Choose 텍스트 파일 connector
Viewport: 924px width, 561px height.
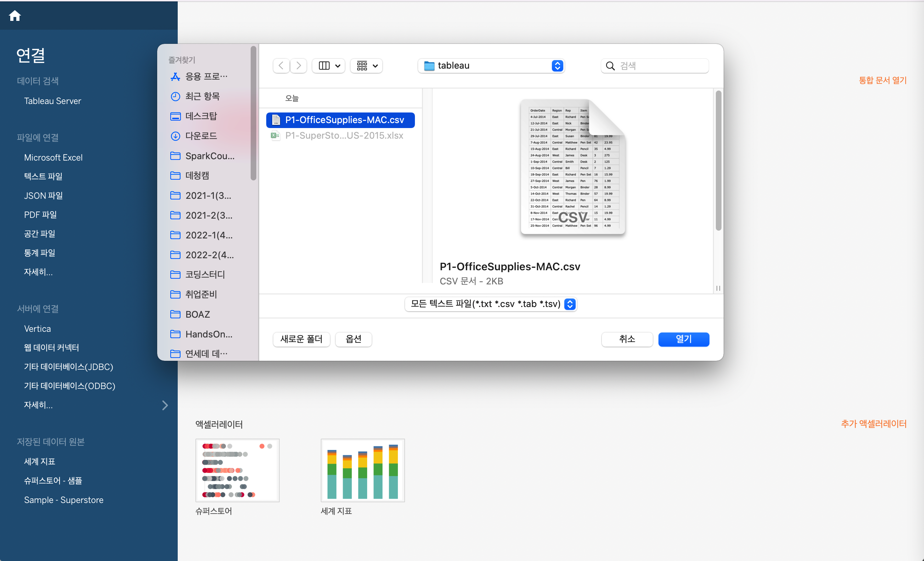click(43, 176)
